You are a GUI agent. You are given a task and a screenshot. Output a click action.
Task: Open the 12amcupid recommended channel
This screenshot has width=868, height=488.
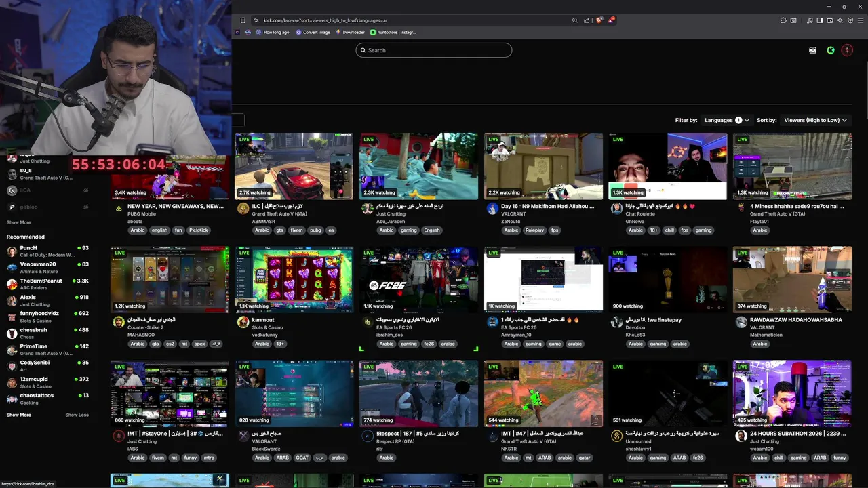pos(47,382)
